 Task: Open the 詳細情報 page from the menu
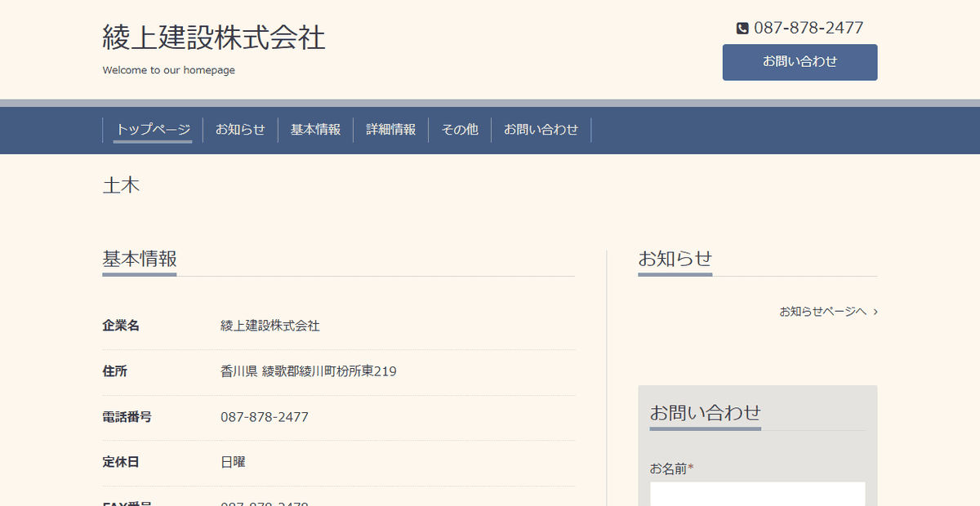coord(391,129)
